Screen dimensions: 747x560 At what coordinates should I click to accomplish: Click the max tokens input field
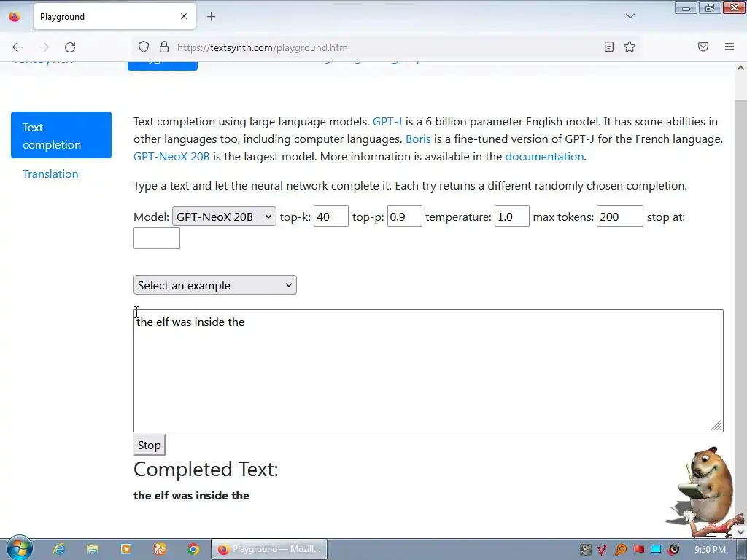[x=620, y=216]
